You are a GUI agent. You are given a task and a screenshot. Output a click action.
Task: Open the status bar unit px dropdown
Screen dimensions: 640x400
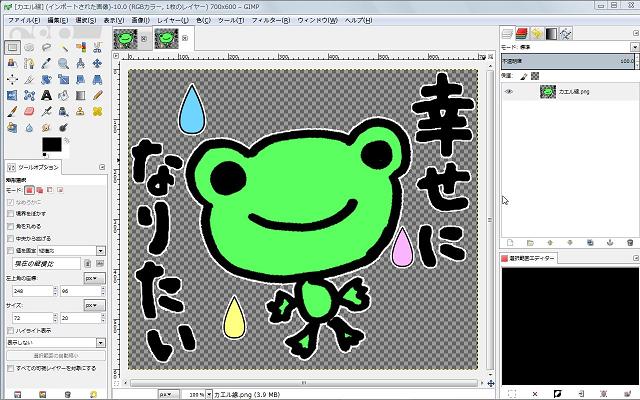click(169, 395)
